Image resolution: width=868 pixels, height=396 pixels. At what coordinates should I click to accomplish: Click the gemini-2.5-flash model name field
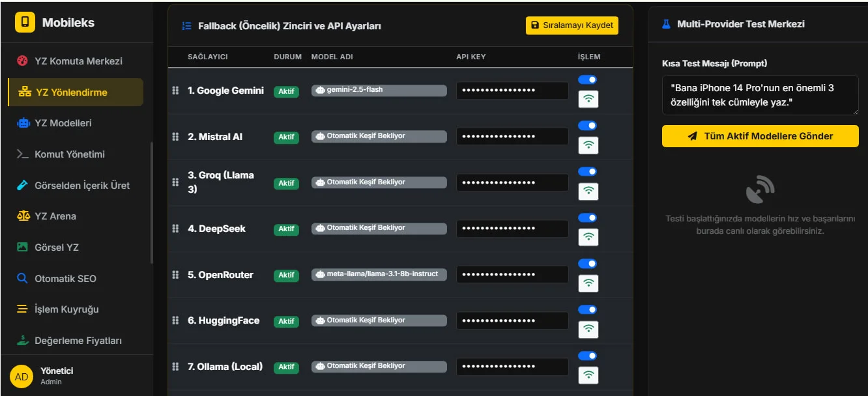coord(379,91)
